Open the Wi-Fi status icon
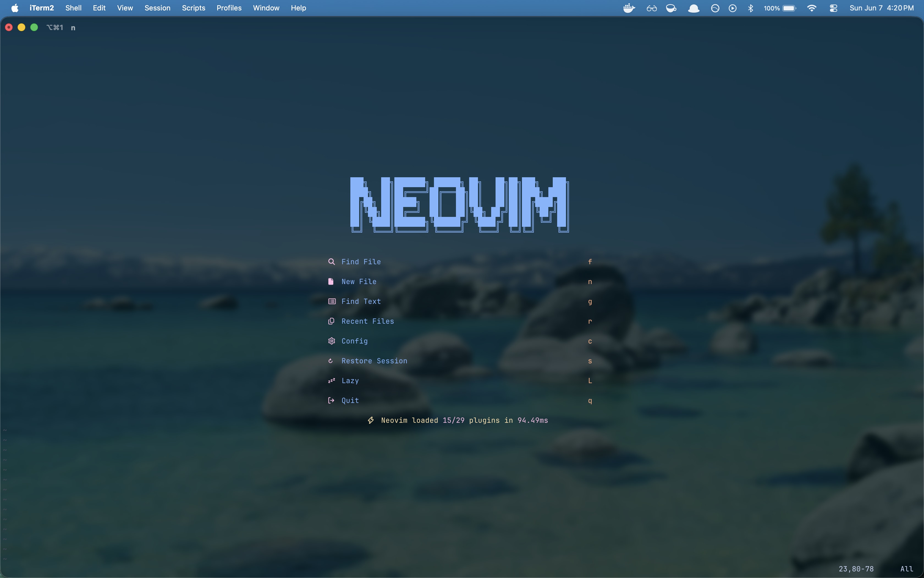The height and width of the screenshot is (578, 924). [x=811, y=8]
